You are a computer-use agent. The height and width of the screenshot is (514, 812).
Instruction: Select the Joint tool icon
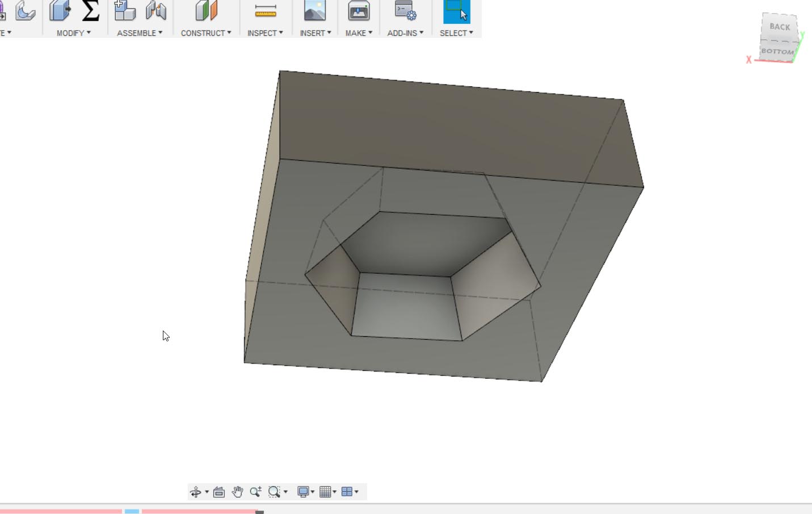[x=155, y=11]
